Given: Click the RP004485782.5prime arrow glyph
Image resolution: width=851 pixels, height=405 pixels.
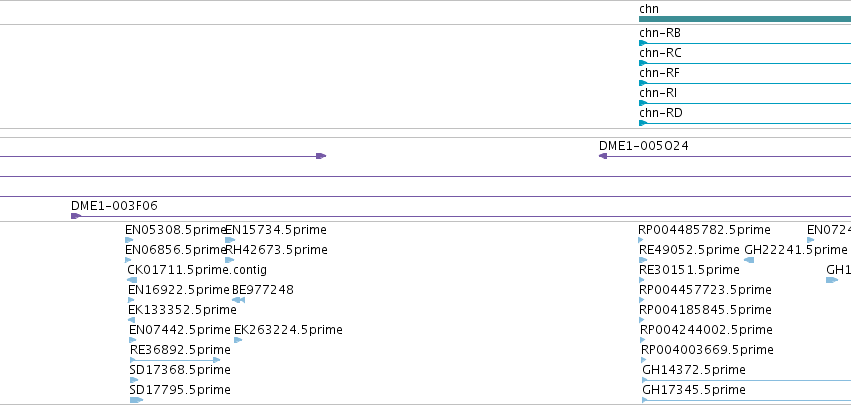Looking at the screenshot, I should pyautogui.click(x=641, y=240).
